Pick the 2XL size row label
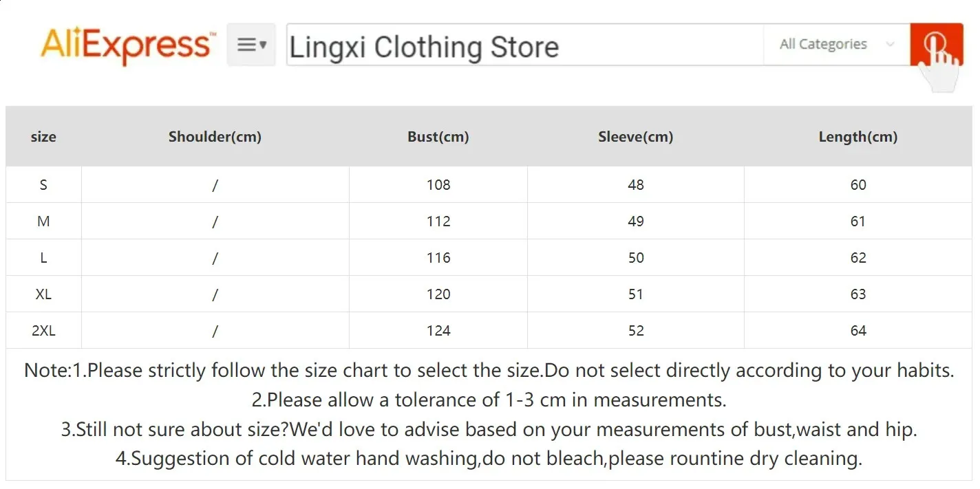 [x=43, y=331]
